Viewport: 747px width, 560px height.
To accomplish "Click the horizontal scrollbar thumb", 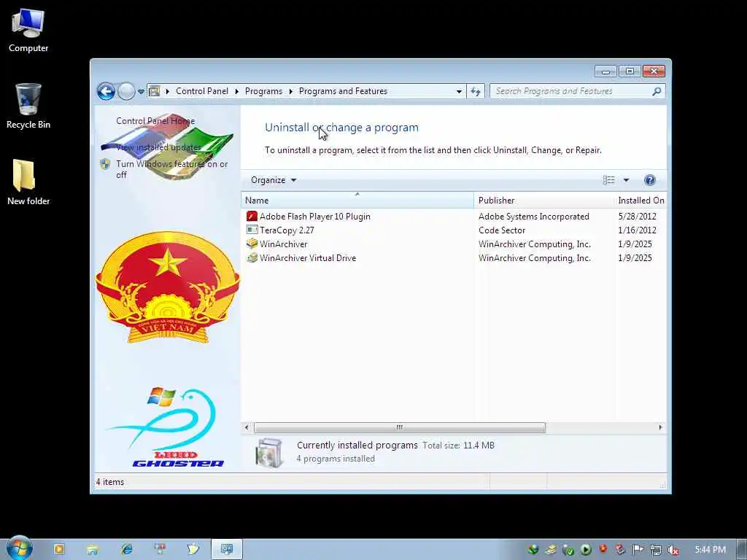I will click(399, 427).
